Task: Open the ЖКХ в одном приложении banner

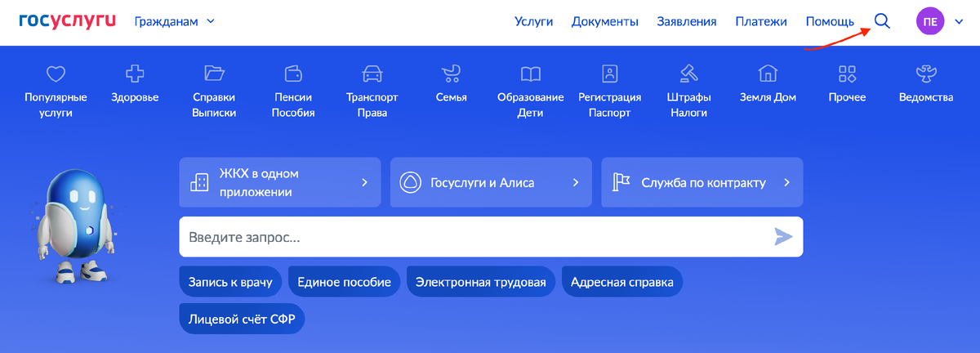Action: pyautogui.click(x=280, y=182)
